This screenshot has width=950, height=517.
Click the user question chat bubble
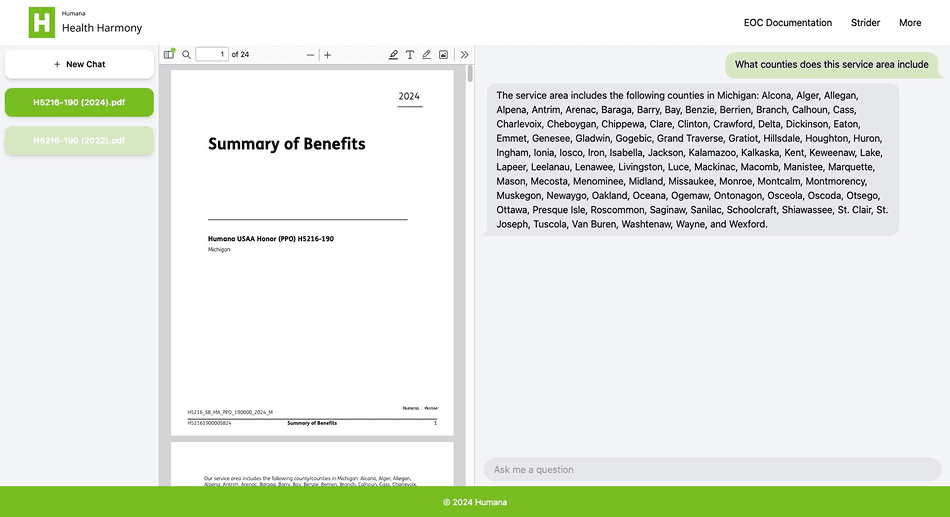(x=832, y=64)
